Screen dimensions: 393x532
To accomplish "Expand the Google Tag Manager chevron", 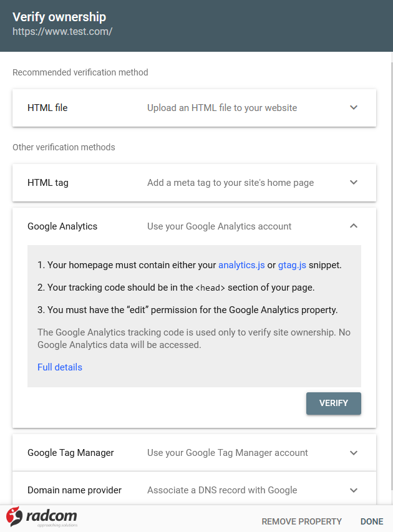I will point(354,453).
